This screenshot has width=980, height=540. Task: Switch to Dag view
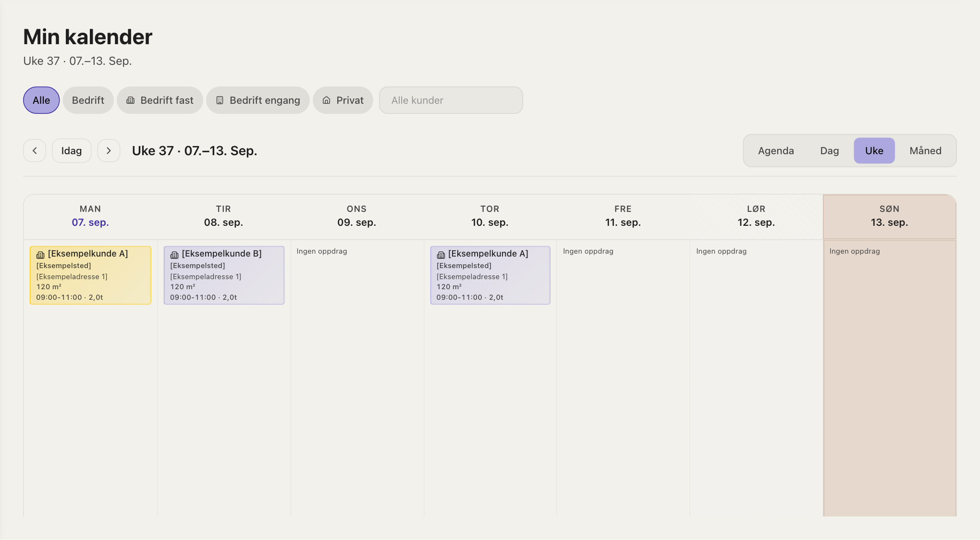click(830, 151)
